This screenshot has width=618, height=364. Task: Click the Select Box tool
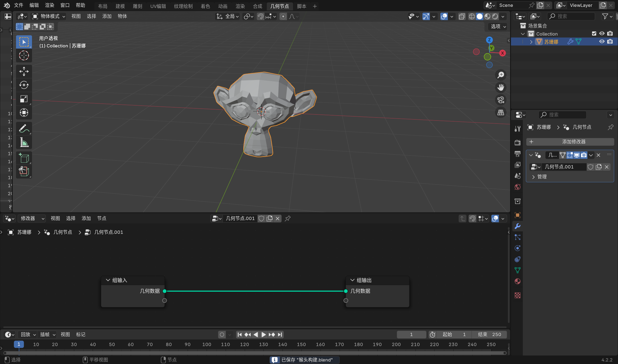tap(24, 42)
